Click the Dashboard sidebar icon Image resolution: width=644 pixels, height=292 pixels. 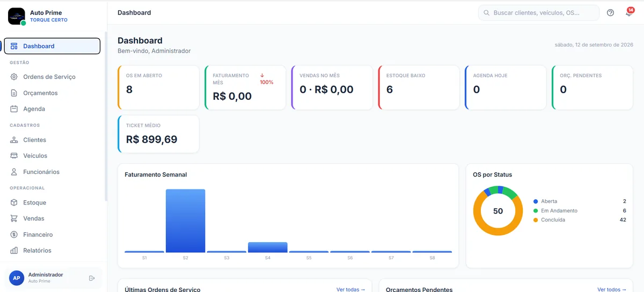pyautogui.click(x=14, y=46)
